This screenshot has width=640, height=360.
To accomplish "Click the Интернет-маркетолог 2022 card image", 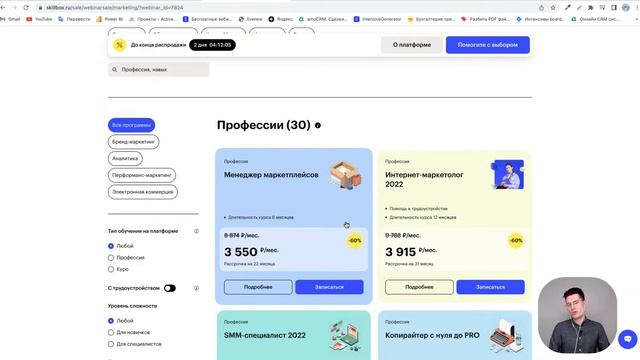I will pyautogui.click(x=507, y=175).
